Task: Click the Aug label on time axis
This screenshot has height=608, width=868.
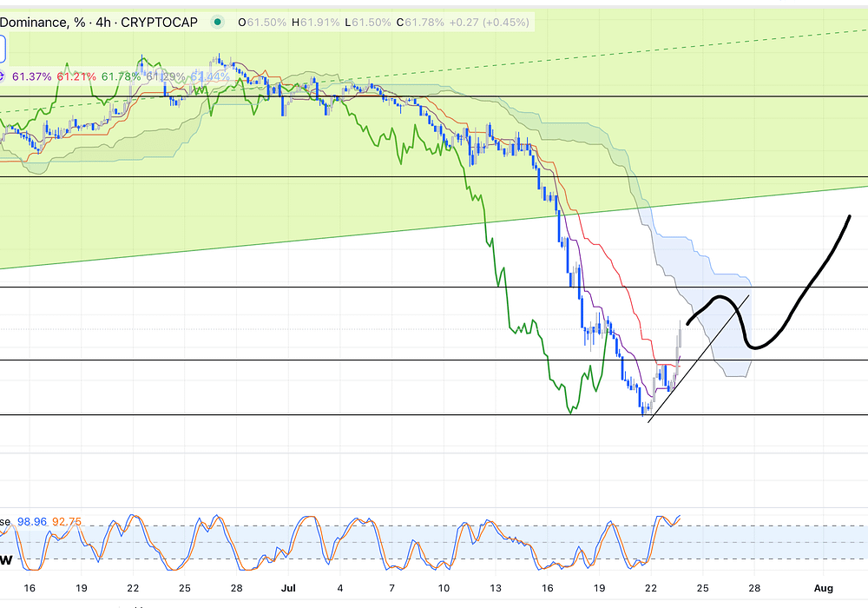Action: (822, 588)
